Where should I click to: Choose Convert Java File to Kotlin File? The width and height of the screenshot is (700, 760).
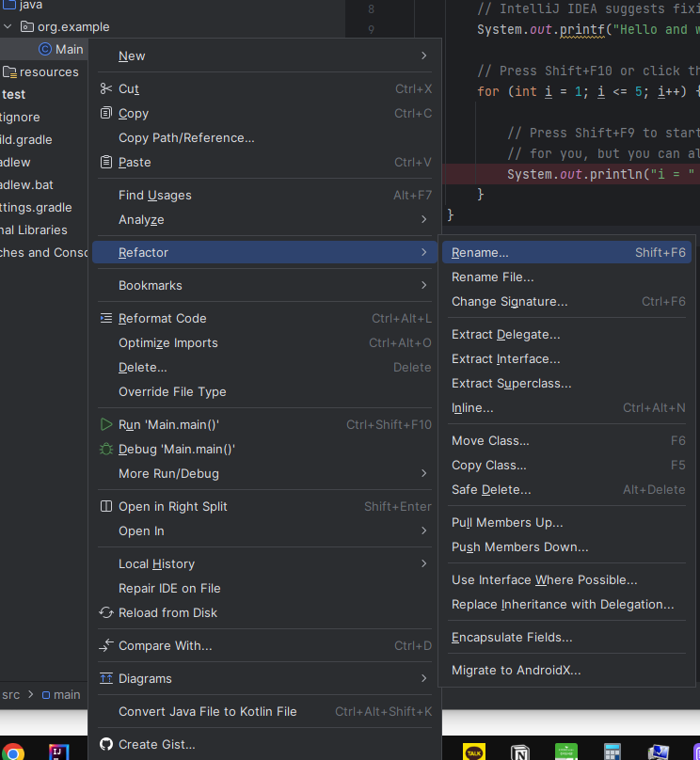tap(264, 711)
